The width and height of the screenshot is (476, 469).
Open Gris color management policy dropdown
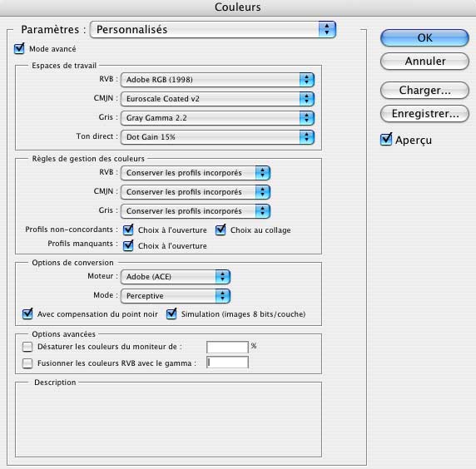(196, 211)
